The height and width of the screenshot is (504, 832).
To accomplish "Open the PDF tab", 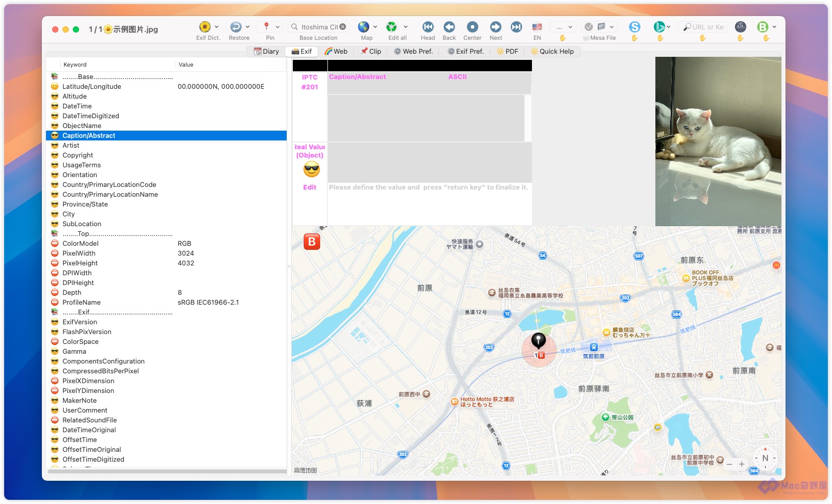I will [507, 51].
